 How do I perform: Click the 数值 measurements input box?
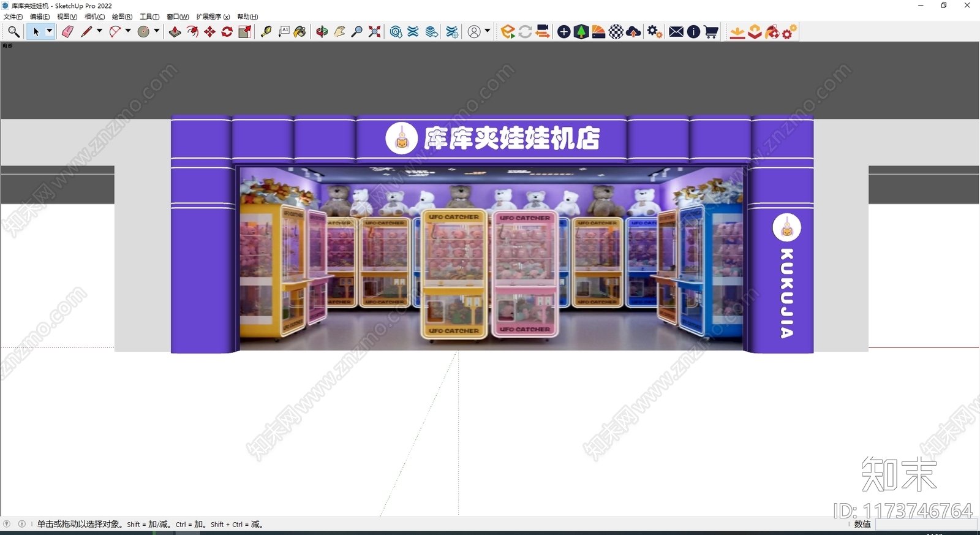click(925, 524)
